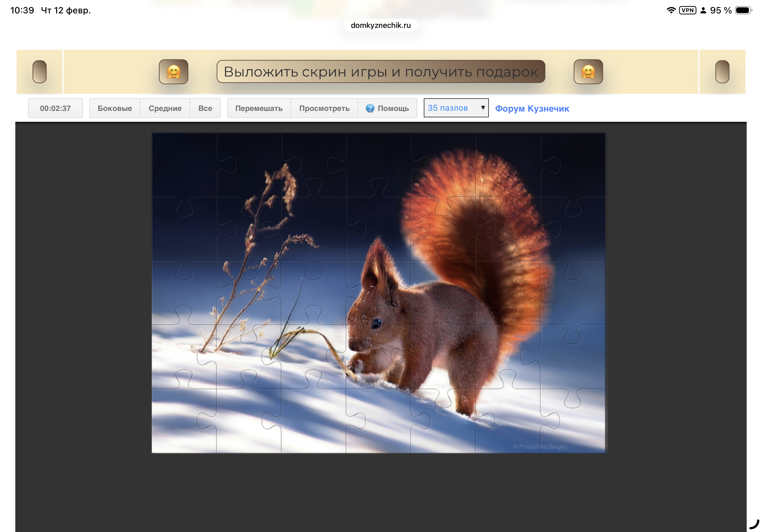Click the far-left rounded banner button

click(40, 72)
